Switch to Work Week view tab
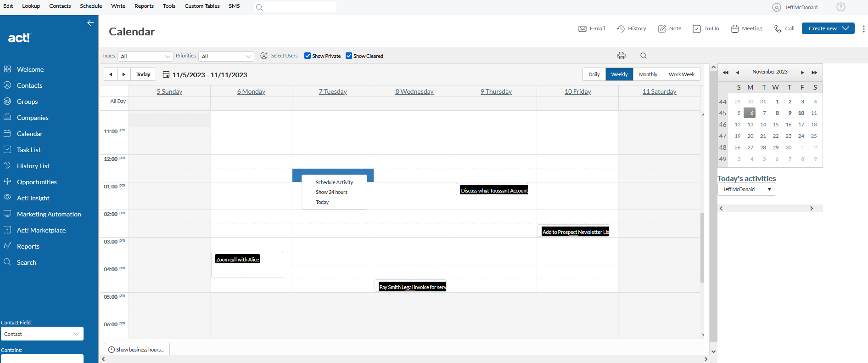Viewport: 868px width, 363px height. click(682, 74)
